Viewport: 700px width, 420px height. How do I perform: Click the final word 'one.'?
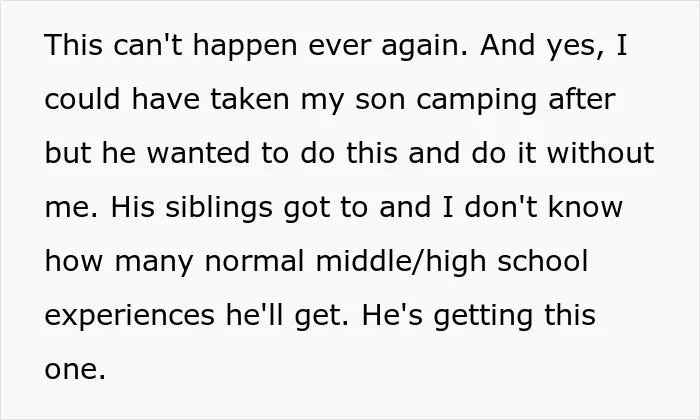(75, 370)
